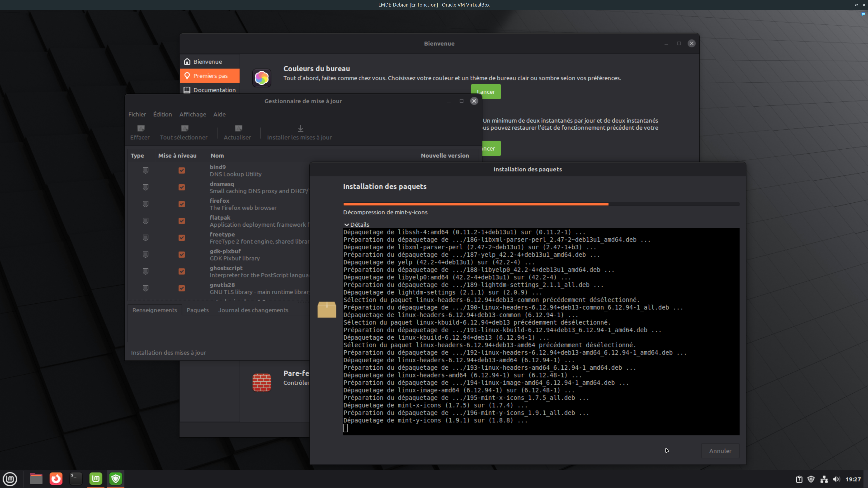
Task: Open the clipboard tray icon beside the shield
Action: (x=799, y=479)
